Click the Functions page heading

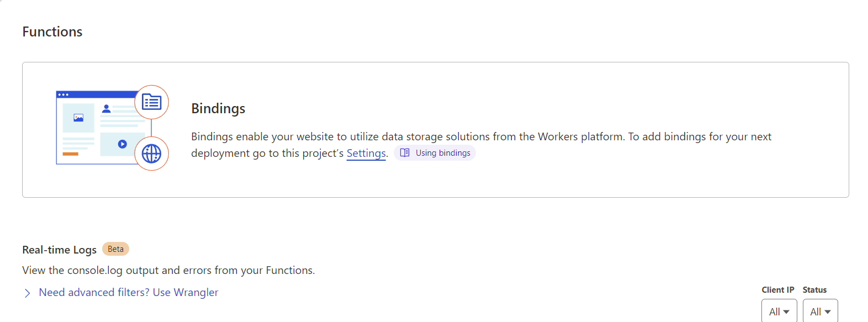[x=52, y=32]
